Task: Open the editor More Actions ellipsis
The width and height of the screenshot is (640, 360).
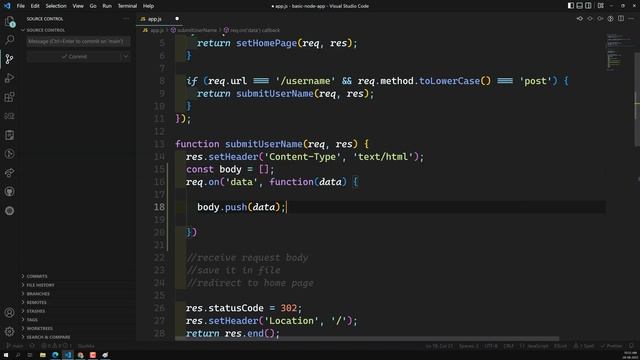Action: point(631,19)
